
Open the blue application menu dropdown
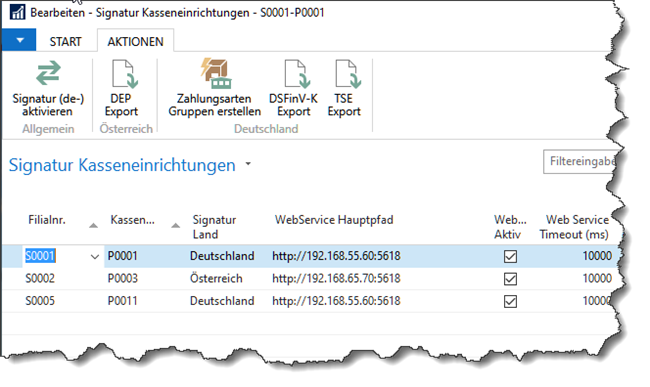[x=19, y=40]
